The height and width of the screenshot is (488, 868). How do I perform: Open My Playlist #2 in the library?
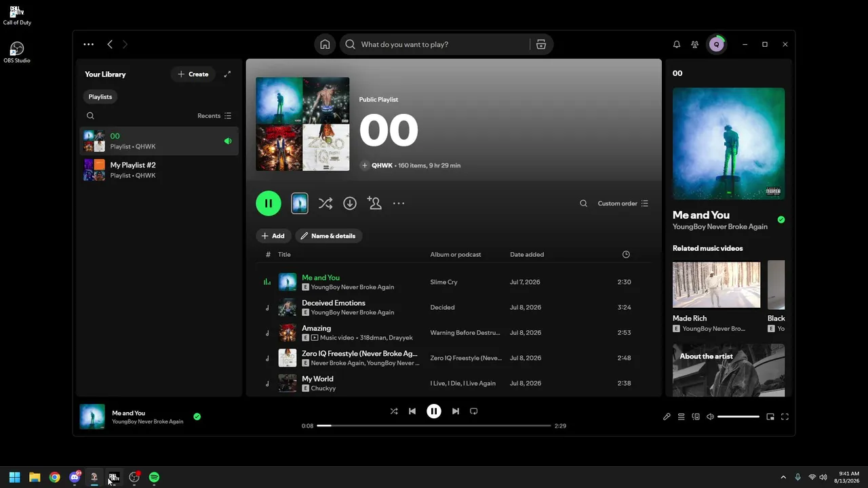[x=159, y=169]
